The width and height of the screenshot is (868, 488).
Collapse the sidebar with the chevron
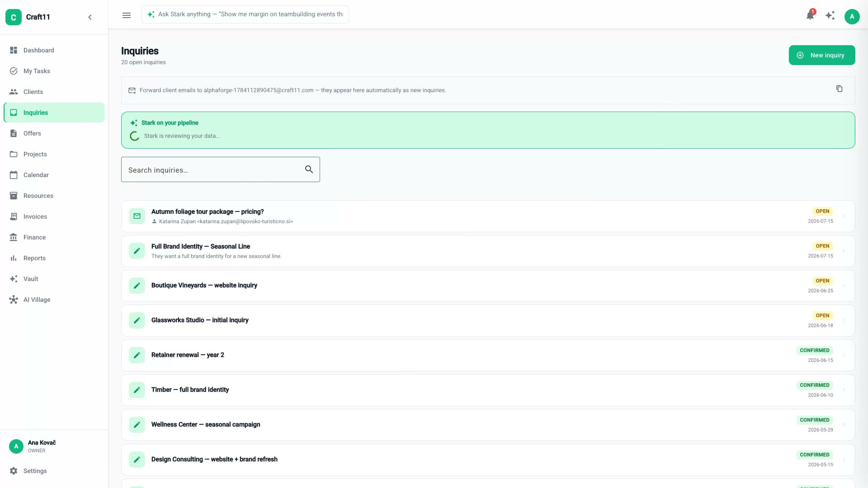pos(90,17)
